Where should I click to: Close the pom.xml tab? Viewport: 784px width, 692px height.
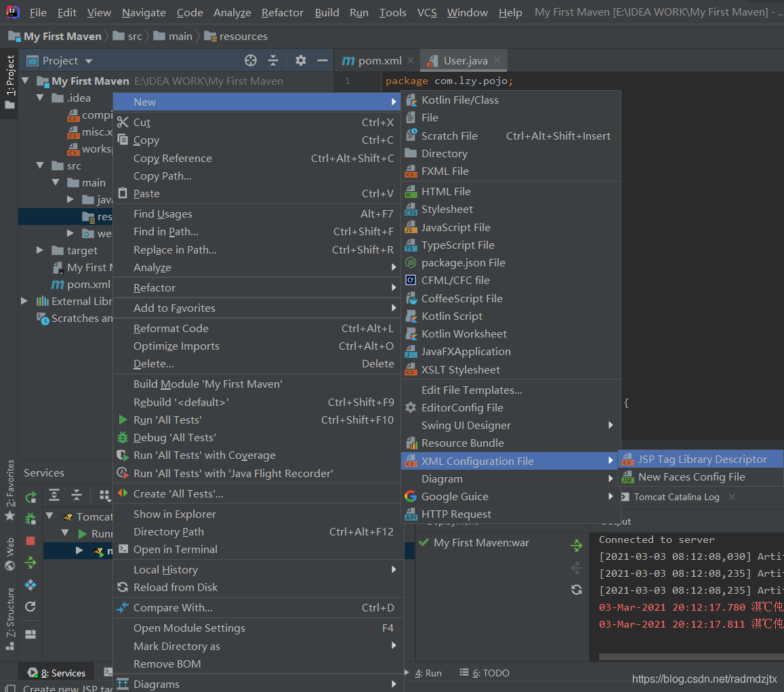coord(411,60)
